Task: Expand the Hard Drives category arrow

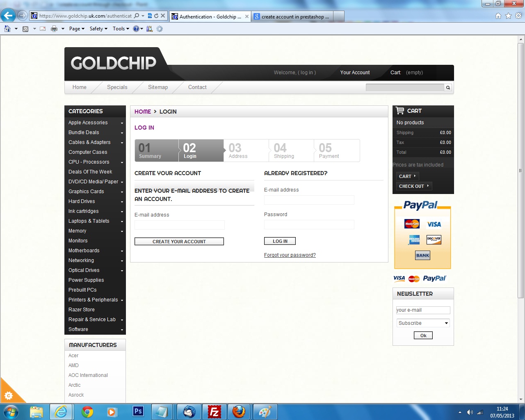Action: [122, 202]
